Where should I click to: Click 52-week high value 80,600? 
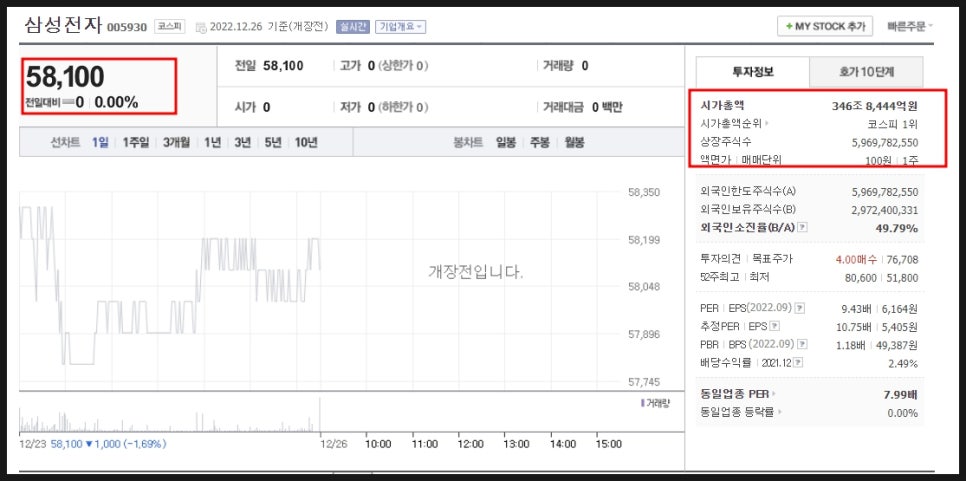point(861,278)
